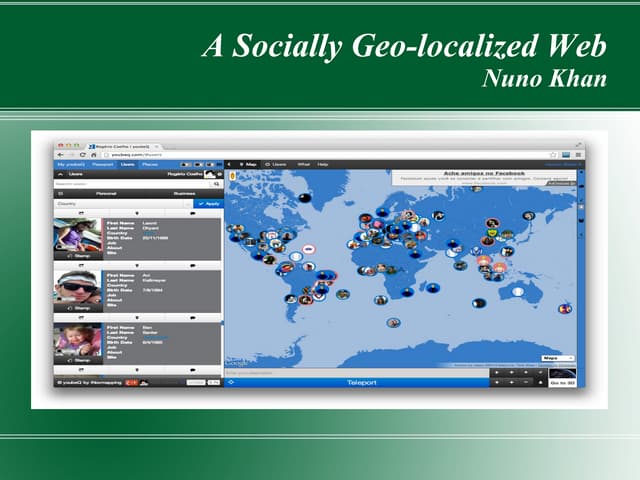Toggle the Personal filter option

coord(105,193)
